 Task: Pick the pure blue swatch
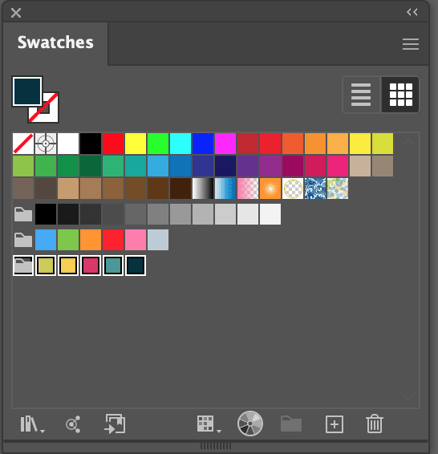coord(203,144)
